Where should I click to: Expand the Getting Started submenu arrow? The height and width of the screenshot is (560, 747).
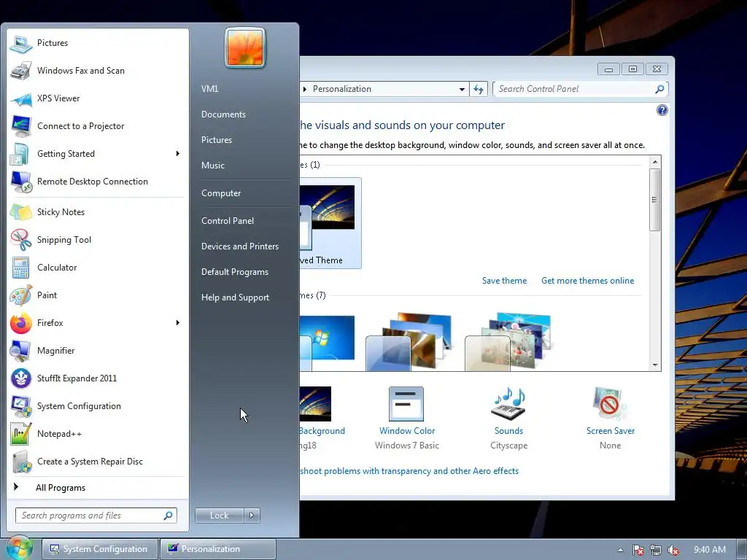[x=178, y=153]
